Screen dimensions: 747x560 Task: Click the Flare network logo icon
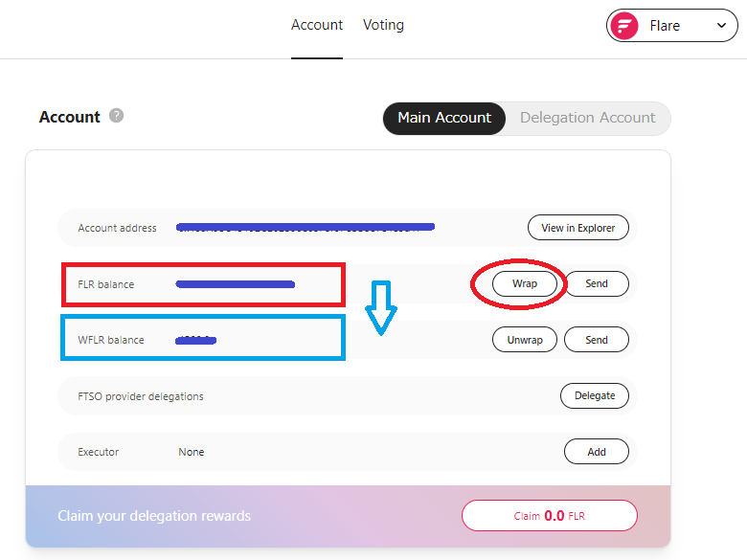tap(626, 26)
